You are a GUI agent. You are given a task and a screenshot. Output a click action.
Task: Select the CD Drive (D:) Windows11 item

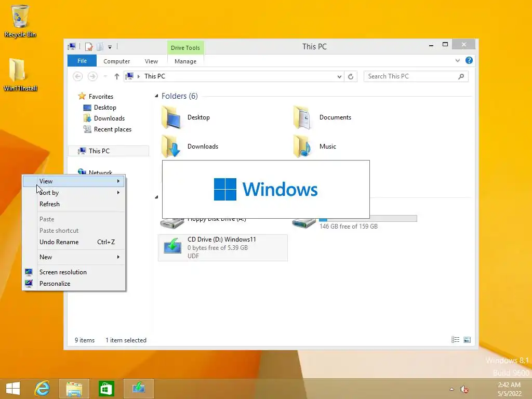223,248
